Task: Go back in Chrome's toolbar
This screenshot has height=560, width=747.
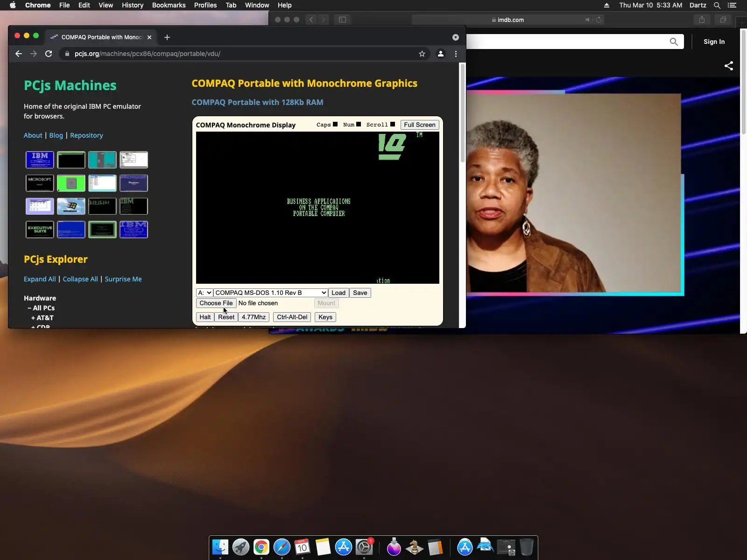Action: click(x=19, y=54)
